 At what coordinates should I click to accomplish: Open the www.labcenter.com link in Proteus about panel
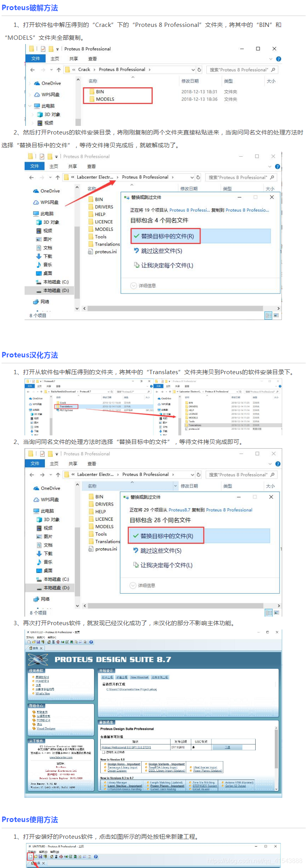pos(61,757)
